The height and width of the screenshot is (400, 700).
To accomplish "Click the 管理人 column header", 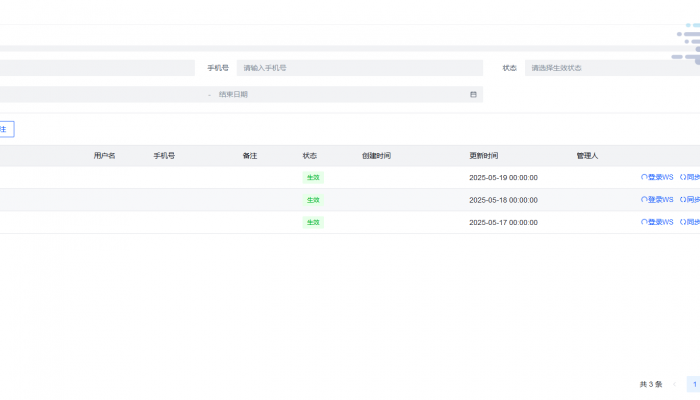I will pyautogui.click(x=587, y=156).
